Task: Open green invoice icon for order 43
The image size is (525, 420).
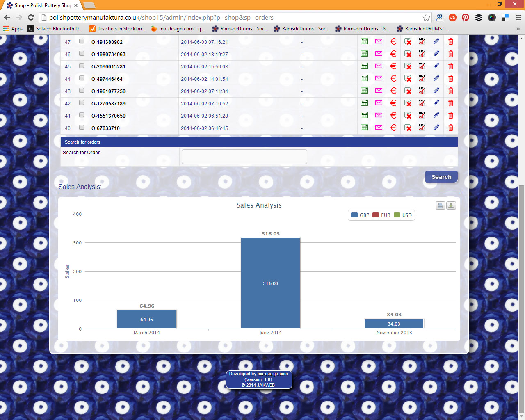Action: pyautogui.click(x=364, y=91)
